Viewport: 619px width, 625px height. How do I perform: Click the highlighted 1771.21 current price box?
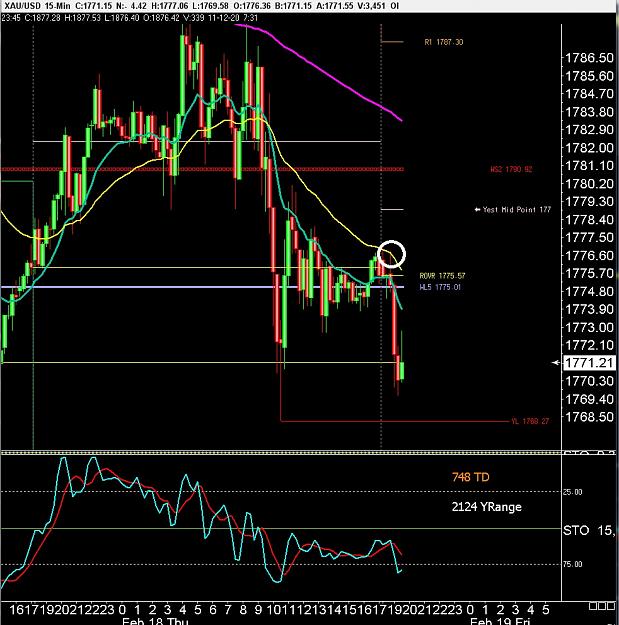click(x=589, y=363)
